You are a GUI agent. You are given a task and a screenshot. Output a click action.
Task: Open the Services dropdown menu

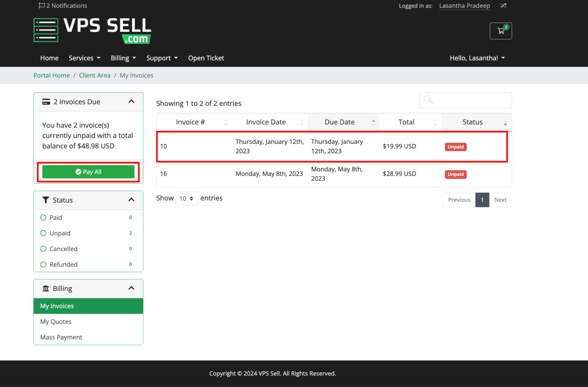pos(84,58)
